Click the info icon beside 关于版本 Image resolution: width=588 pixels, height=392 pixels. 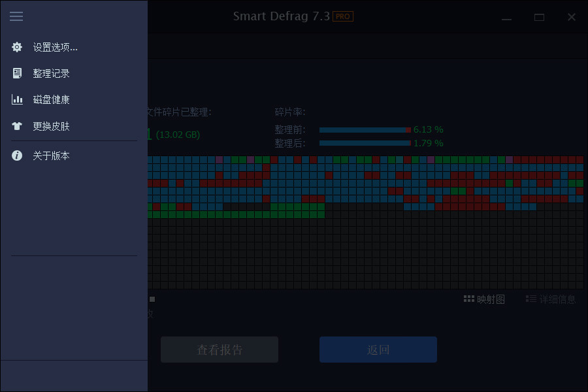17,155
